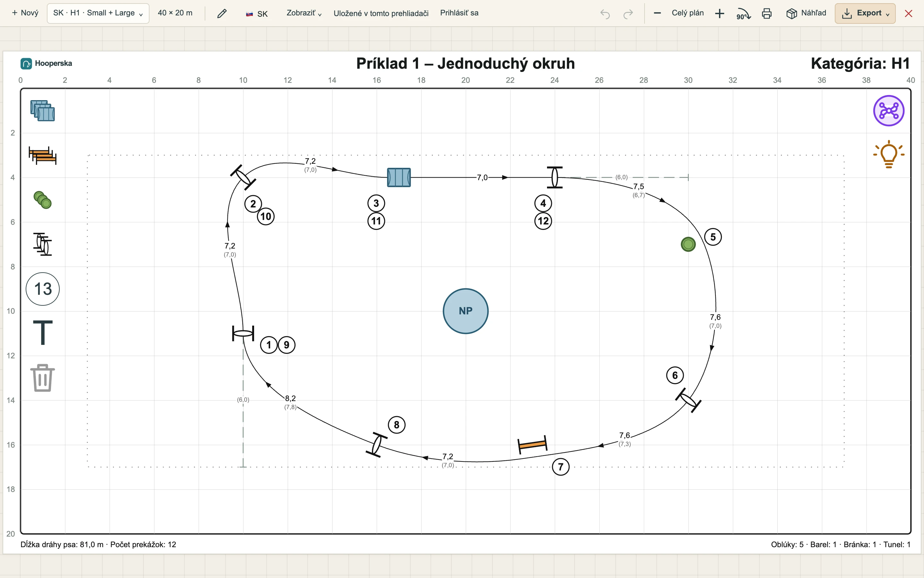Undo the last action
The height and width of the screenshot is (578, 924).
click(x=605, y=14)
